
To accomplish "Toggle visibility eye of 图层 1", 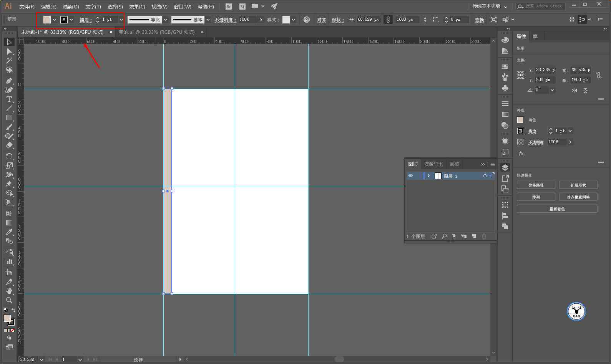I will (411, 175).
